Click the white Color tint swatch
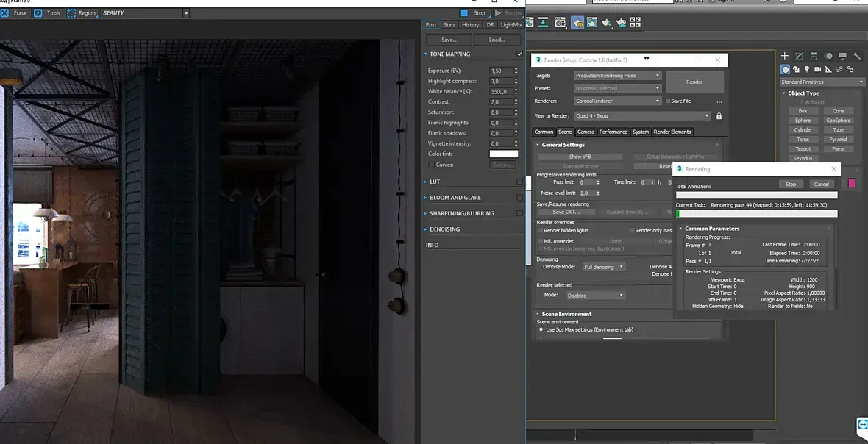 pyautogui.click(x=504, y=154)
